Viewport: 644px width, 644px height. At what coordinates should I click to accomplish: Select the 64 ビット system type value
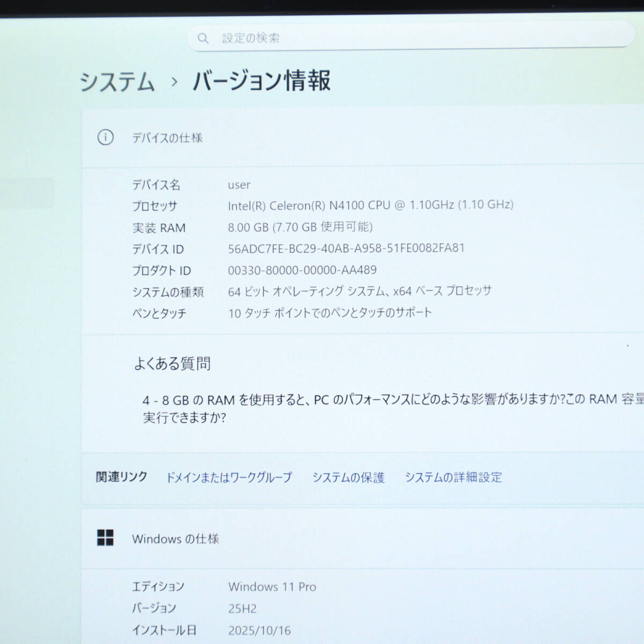pyautogui.click(x=360, y=291)
